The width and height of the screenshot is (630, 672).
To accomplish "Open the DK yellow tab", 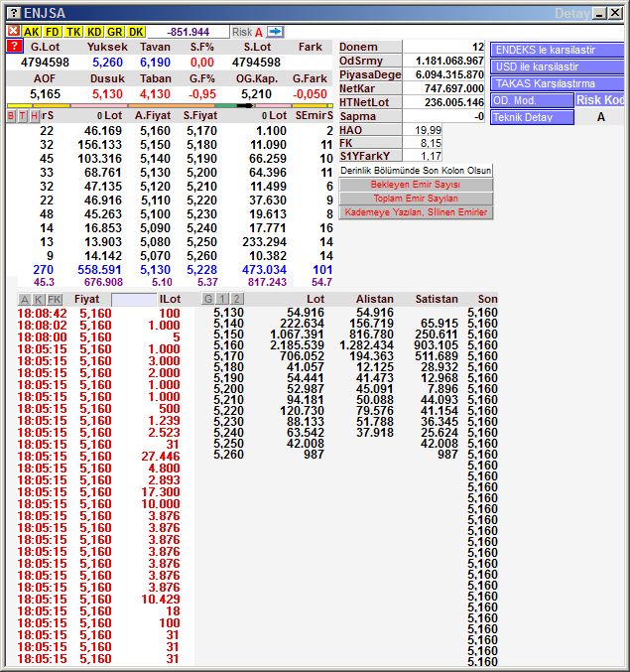I will 136,32.
